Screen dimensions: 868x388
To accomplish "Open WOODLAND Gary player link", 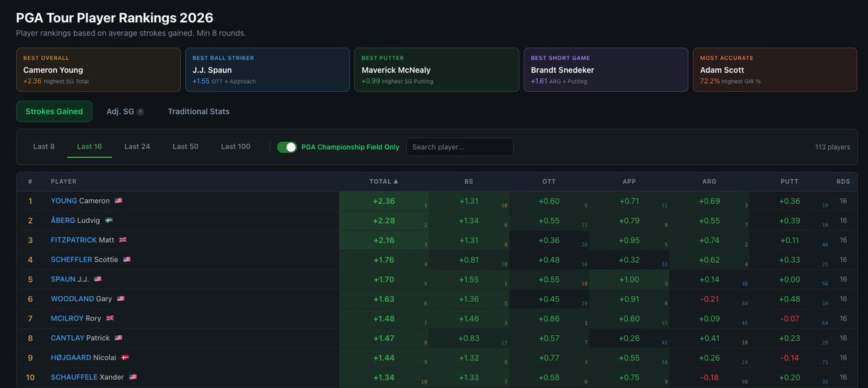I will pyautogui.click(x=82, y=298).
